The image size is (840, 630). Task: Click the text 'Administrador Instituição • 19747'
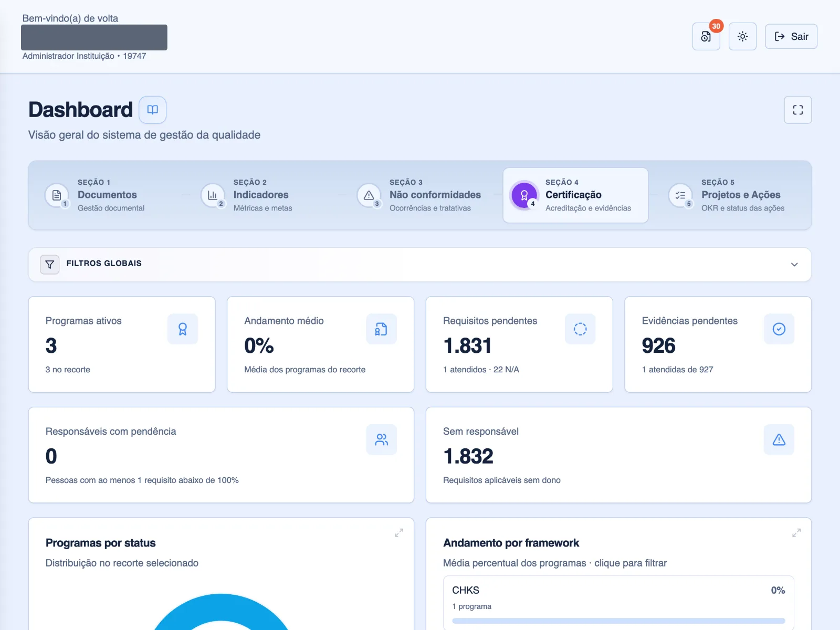click(84, 56)
